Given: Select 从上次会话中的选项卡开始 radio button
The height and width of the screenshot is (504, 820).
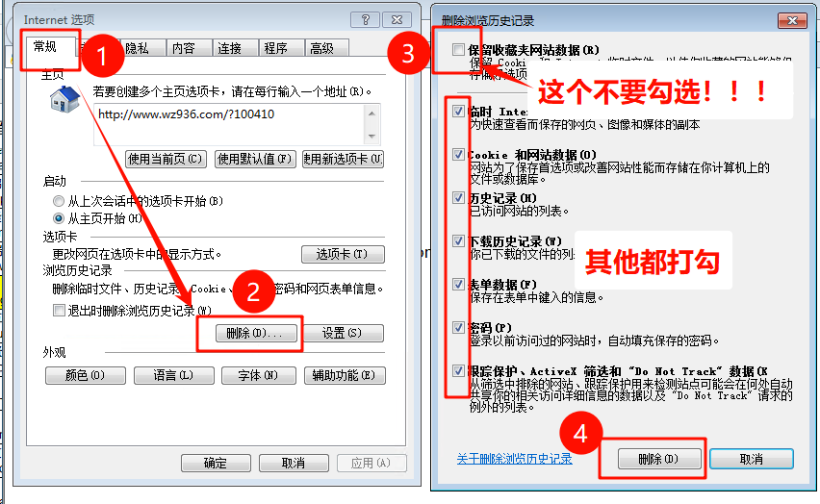Looking at the screenshot, I should [60, 201].
